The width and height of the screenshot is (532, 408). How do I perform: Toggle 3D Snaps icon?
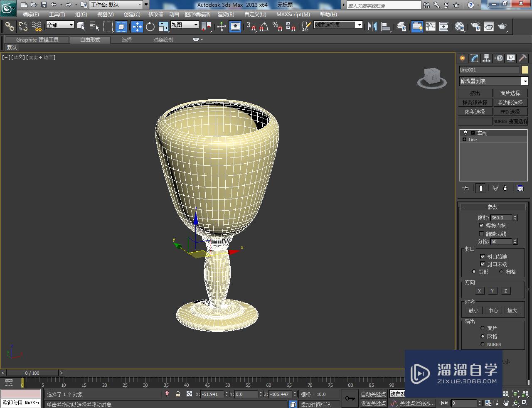pyautogui.click(x=251, y=27)
